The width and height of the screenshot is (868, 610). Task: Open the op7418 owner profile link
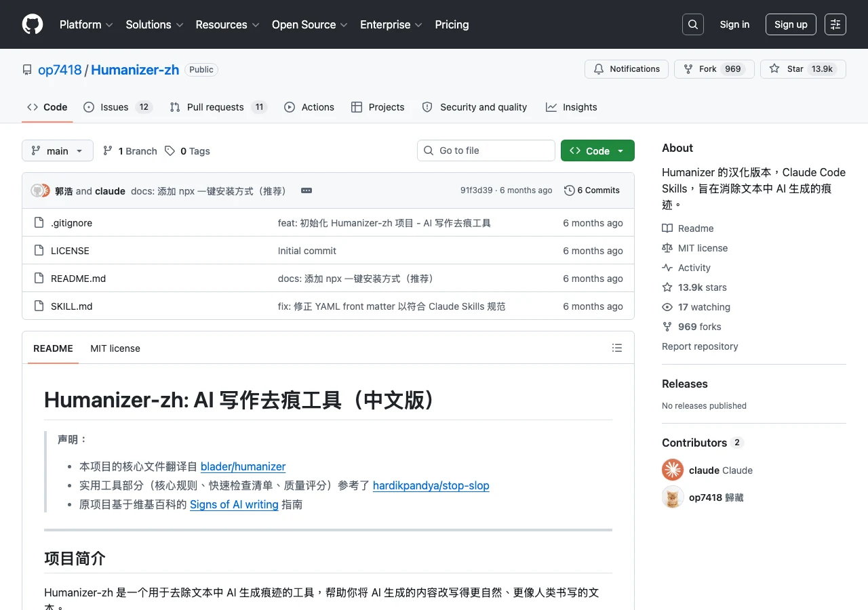60,70
